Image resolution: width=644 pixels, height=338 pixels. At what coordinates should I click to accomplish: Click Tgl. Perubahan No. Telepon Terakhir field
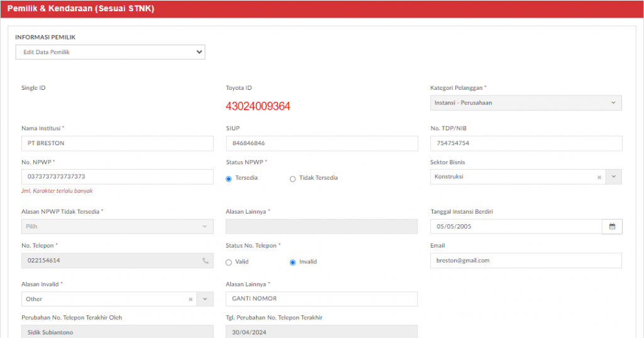(x=321, y=332)
